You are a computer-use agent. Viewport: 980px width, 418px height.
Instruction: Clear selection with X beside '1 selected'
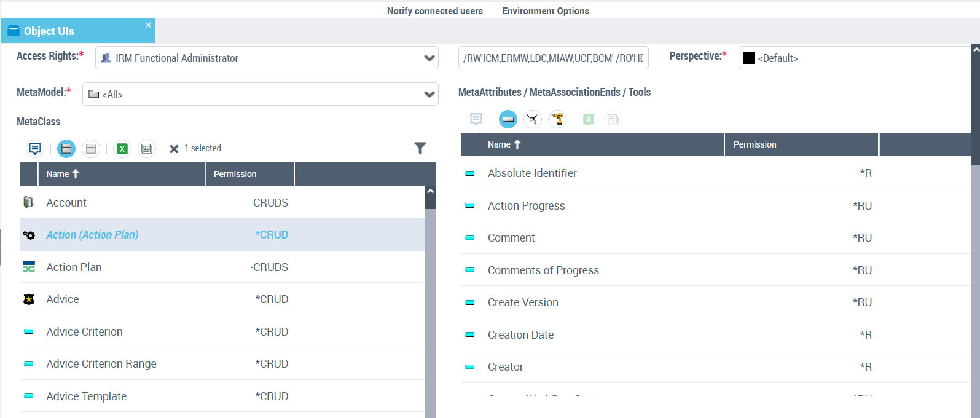[x=174, y=149]
